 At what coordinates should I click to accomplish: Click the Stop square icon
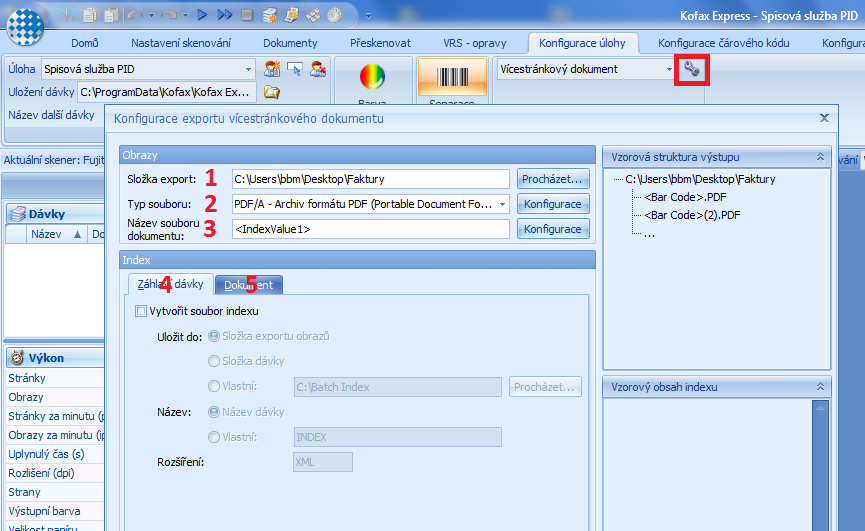click(x=247, y=15)
